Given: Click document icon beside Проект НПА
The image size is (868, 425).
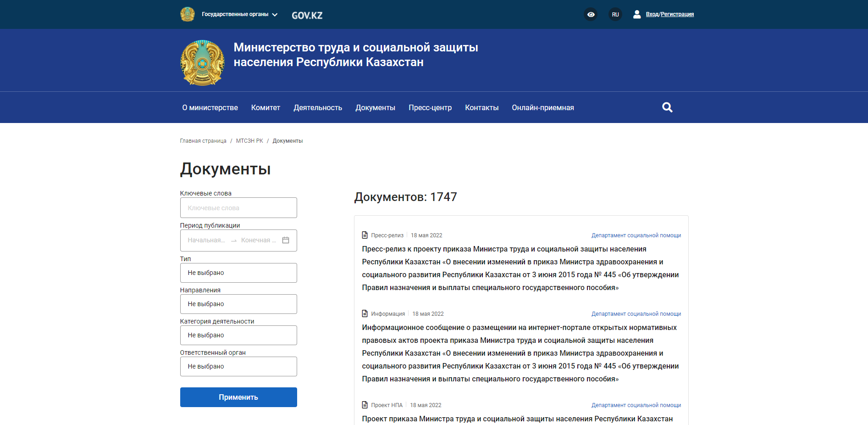Looking at the screenshot, I should tap(365, 405).
